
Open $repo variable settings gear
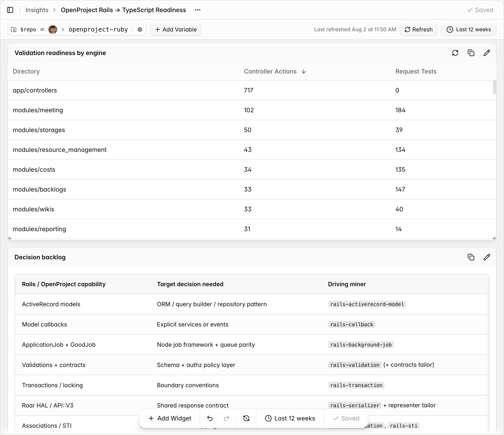[x=140, y=29]
